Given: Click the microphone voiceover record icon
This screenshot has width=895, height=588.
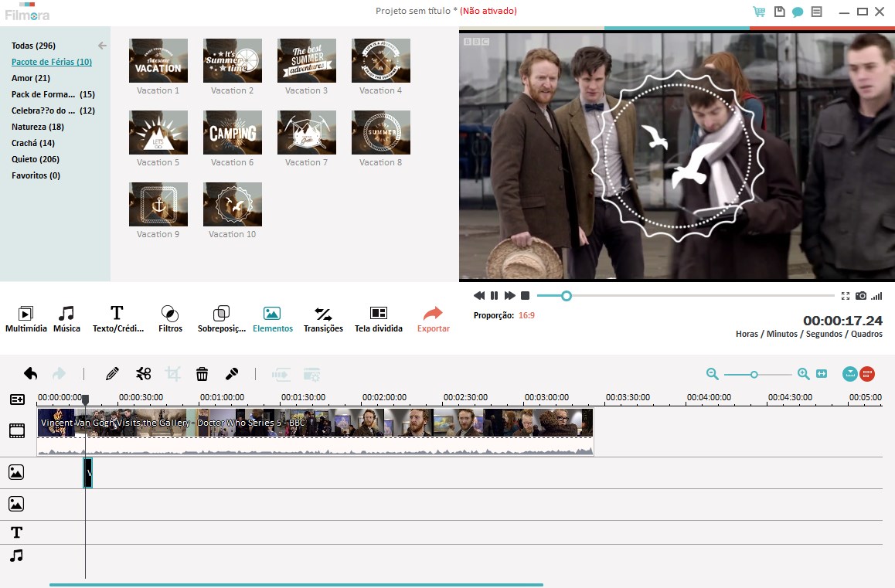Looking at the screenshot, I should pyautogui.click(x=232, y=374).
